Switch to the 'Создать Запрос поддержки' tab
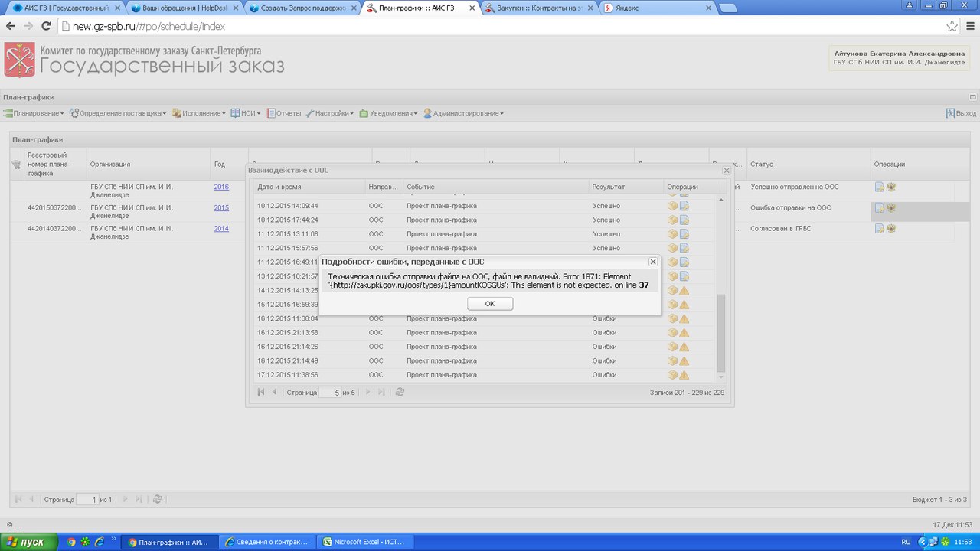980x551 pixels. 302,8
